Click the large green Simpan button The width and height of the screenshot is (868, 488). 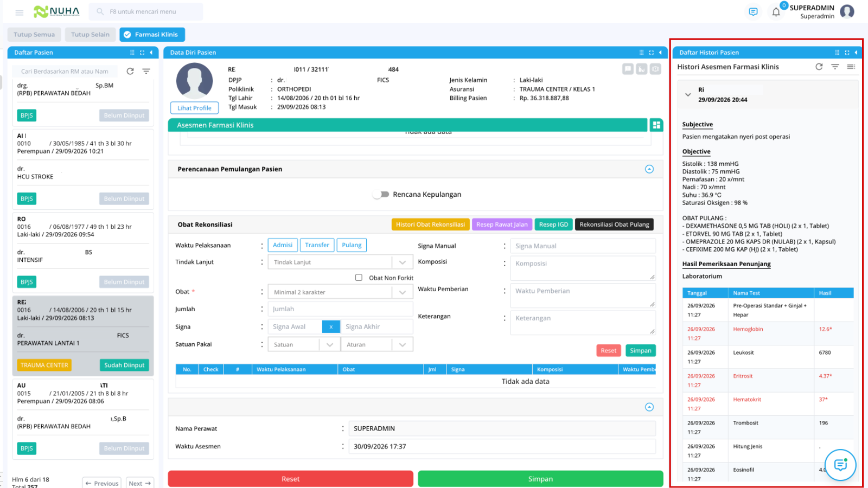(x=540, y=479)
